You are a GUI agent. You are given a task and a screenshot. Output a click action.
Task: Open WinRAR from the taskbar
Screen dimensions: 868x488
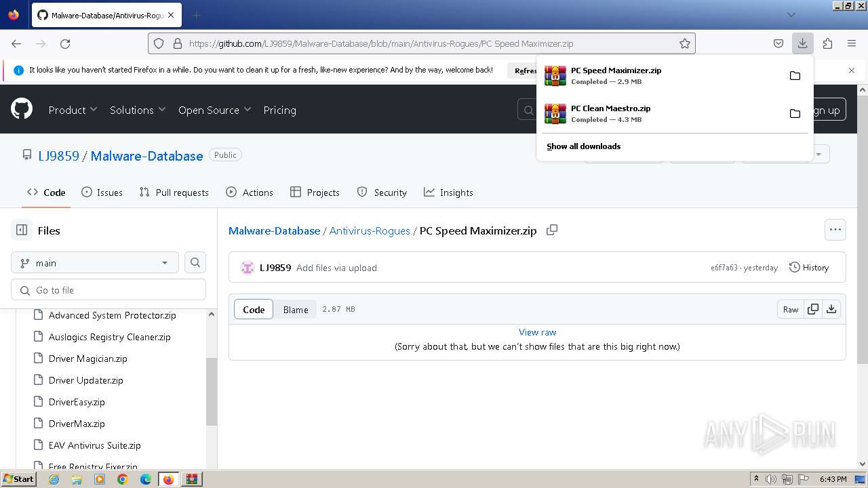[x=191, y=479]
